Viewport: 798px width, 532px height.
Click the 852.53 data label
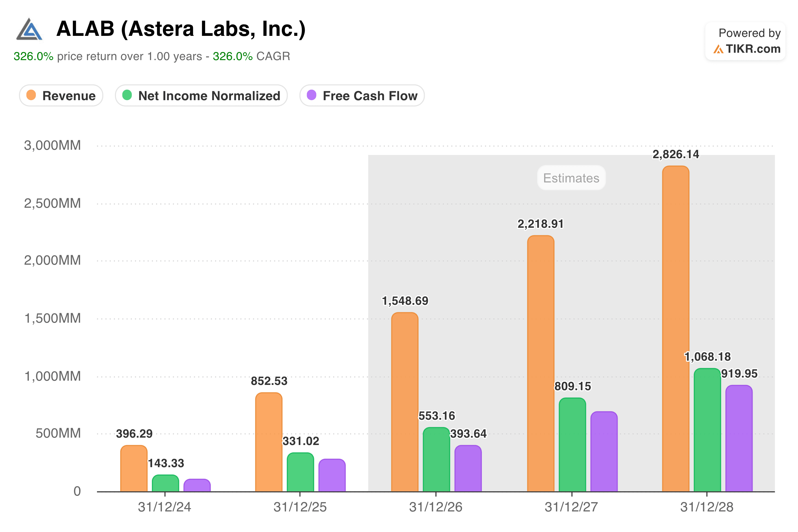pyautogui.click(x=269, y=381)
